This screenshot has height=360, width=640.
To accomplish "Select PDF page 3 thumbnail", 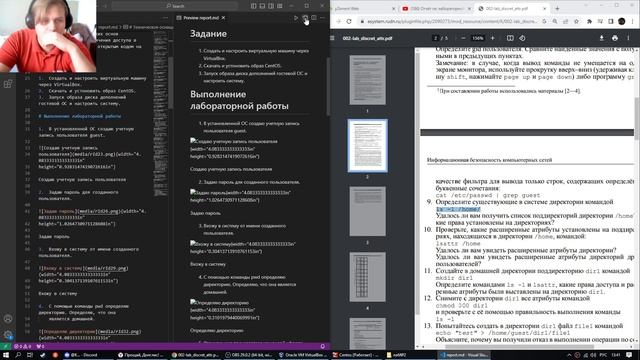I will (x=367, y=211).
